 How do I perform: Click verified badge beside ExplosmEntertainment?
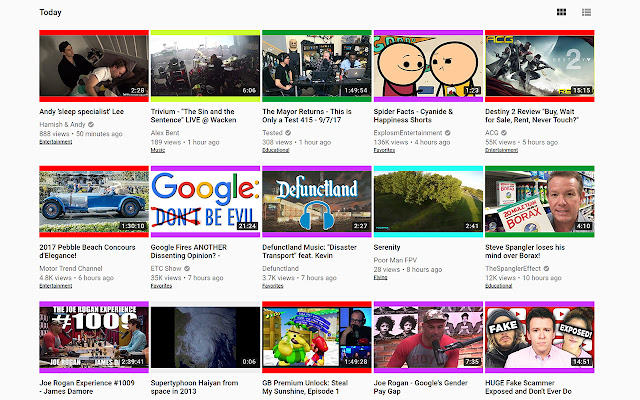click(448, 133)
